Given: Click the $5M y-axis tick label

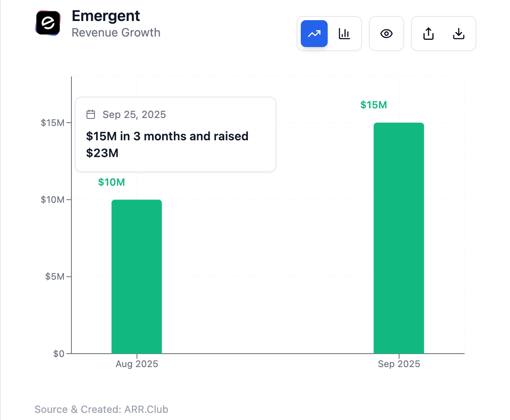Looking at the screenshot, I should click(55, 277).
